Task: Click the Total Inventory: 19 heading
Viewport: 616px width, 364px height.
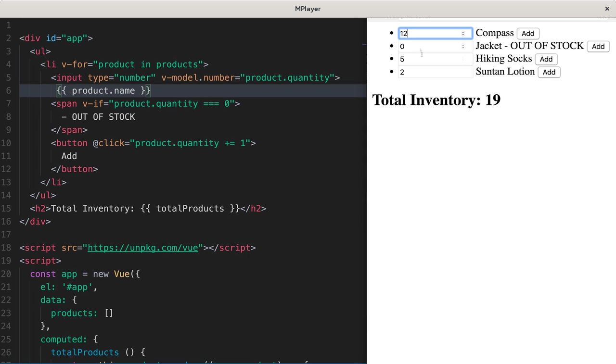Action: coord(436,100)
